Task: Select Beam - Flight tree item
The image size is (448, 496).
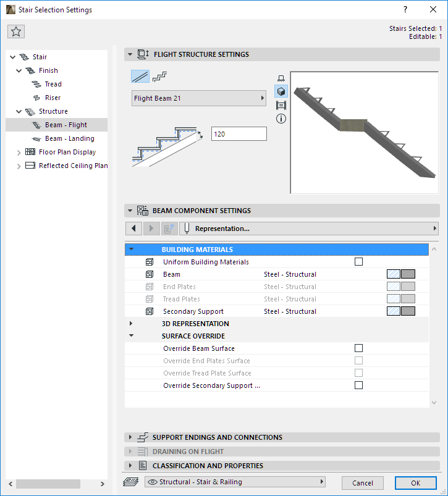Action: pyautogui.click(x=66, y=125)
